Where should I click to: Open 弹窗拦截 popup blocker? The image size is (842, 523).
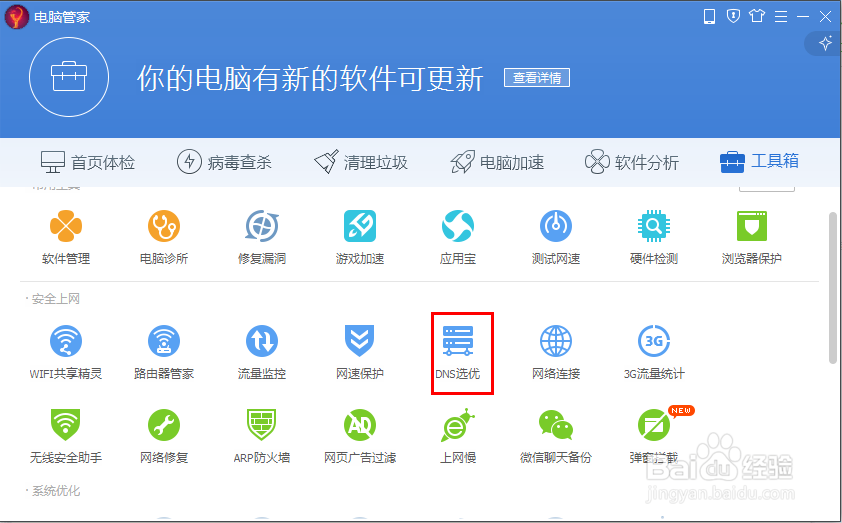[x=654, y=436]
